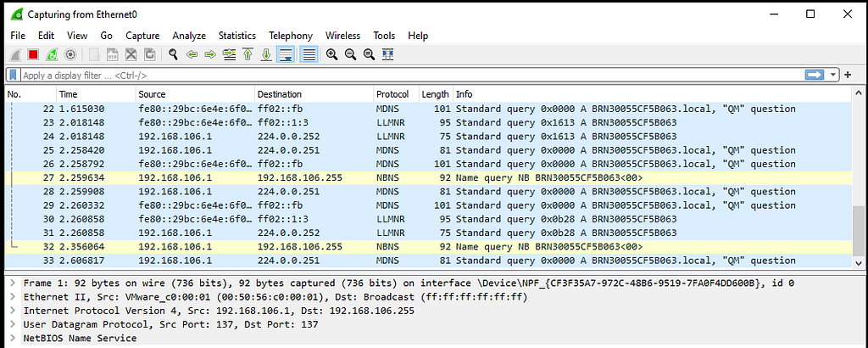Image resolution: width=868 pixels, height=348 pixels.
Task: Expand the Frame 1 details row
Action: [14, 283]
